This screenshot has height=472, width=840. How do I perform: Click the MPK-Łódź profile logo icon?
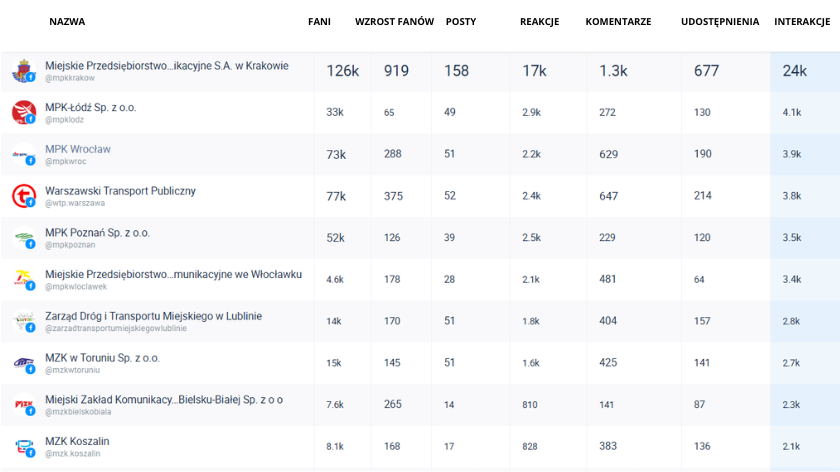pos(23,112)
